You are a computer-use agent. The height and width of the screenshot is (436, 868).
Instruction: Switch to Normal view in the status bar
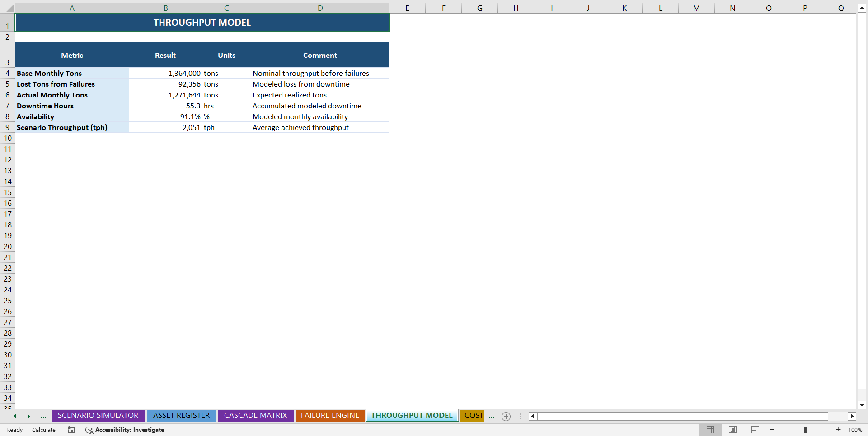click(710, 430)
